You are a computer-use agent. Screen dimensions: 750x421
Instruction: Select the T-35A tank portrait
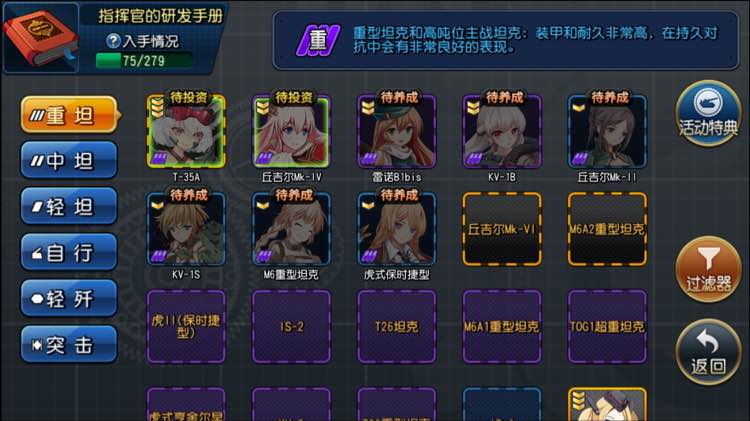(186, 131)
